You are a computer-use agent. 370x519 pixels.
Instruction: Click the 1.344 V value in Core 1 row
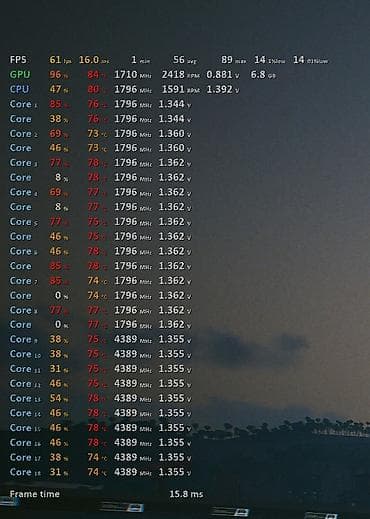coord(175,104)
